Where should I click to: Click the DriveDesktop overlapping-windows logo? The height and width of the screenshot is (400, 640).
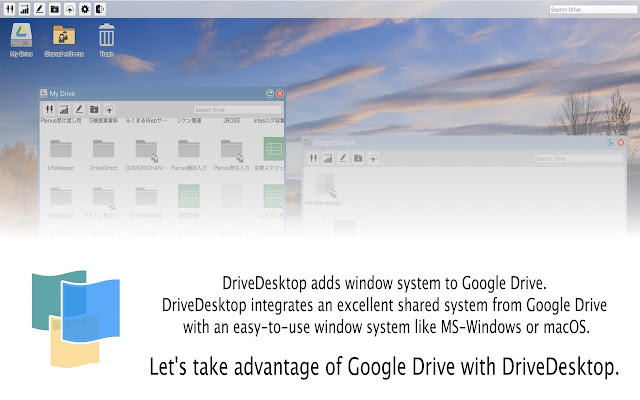(76, 319)
